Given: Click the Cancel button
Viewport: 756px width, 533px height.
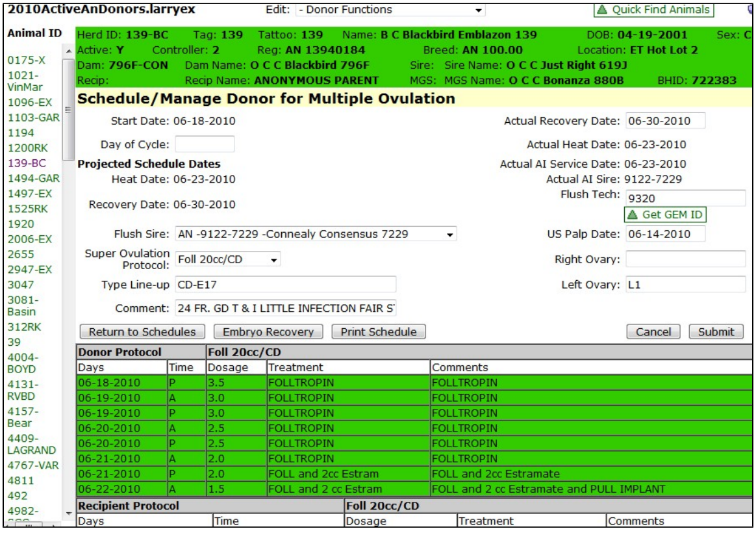Looking at the screenshot, I should (x=653, y=332).
